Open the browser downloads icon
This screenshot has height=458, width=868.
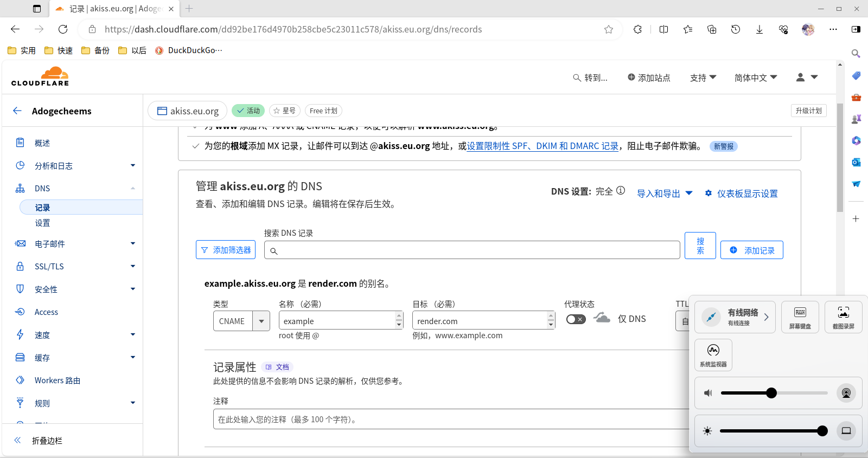pyautogui.click(x=759, y=29)
